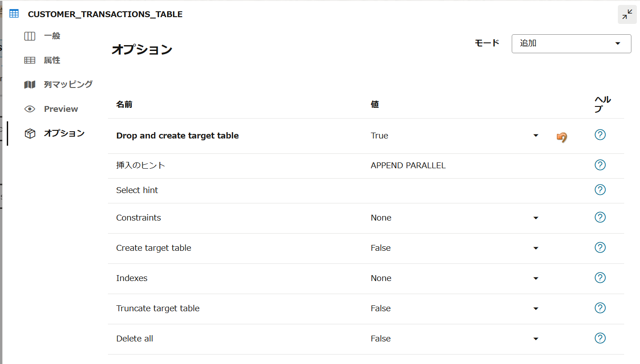
Task: Open the モード dropdown set to 追加
Action: 571,44
